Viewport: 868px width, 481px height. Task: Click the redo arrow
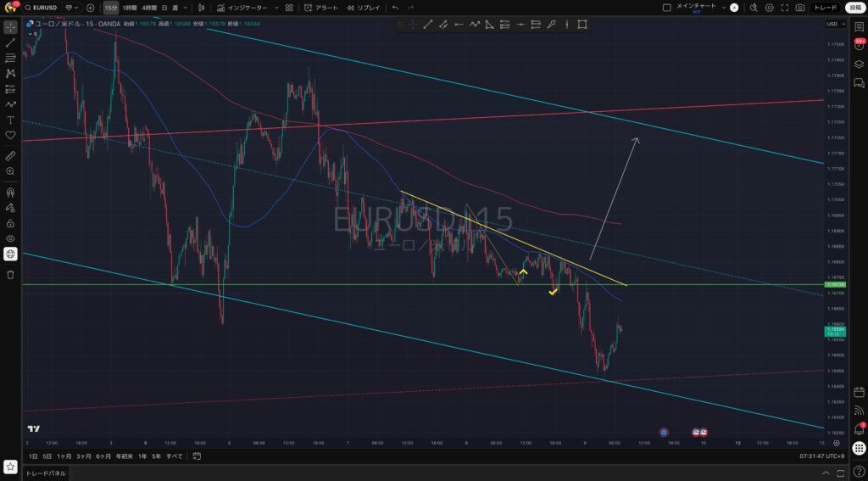(410, 8)
